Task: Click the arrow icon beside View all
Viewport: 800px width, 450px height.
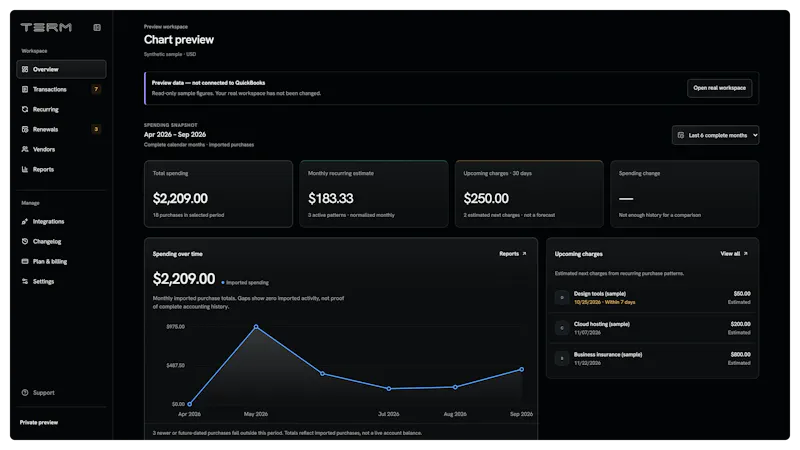Action: click(745, 254)
